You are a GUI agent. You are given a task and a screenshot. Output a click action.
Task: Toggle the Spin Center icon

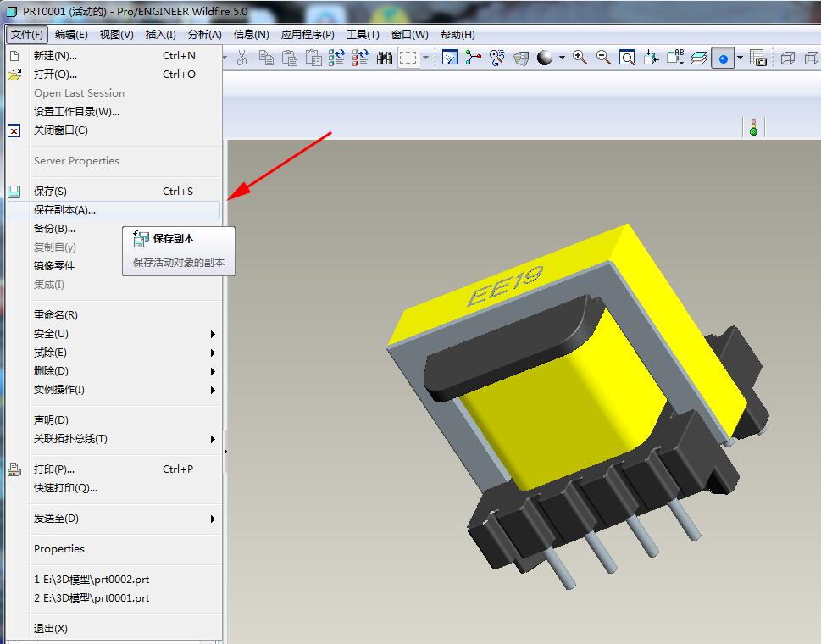(474, 58)
